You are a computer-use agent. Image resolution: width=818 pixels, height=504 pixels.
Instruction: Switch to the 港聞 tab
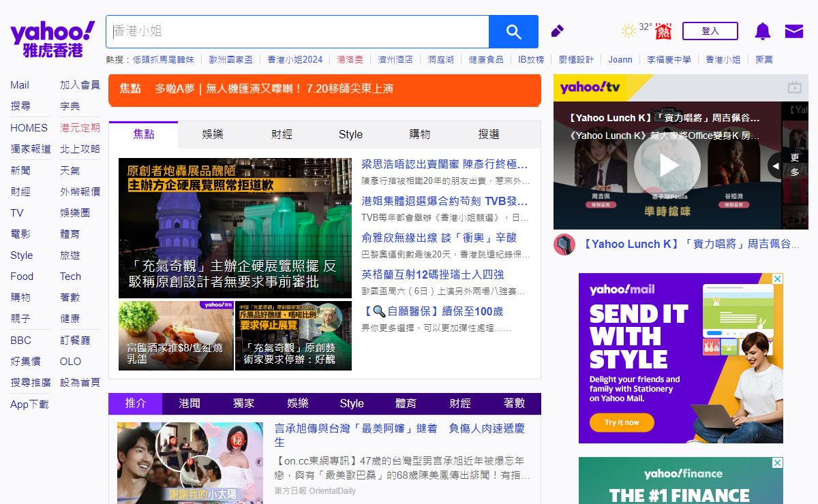pyautogui.click(x=190, y=403)
